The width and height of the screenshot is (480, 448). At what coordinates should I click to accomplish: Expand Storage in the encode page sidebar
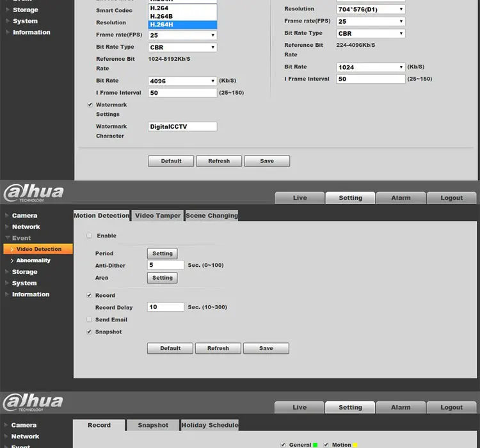(25, 10)
